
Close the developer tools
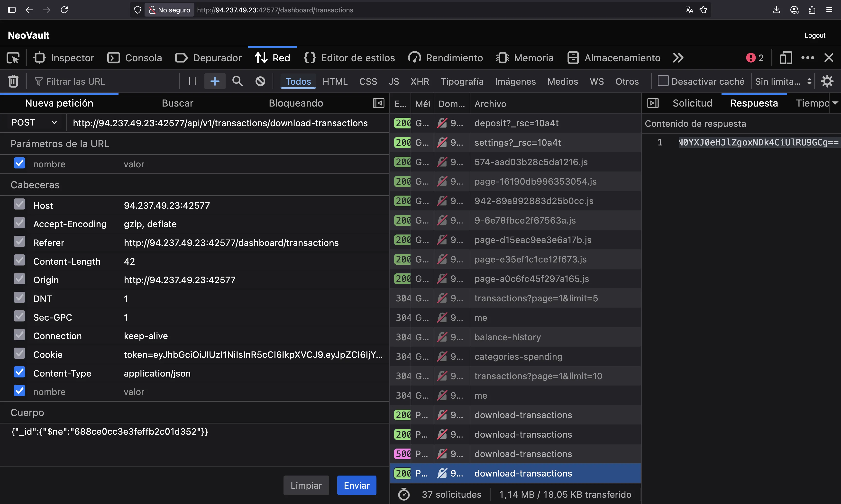coord(829,58)
